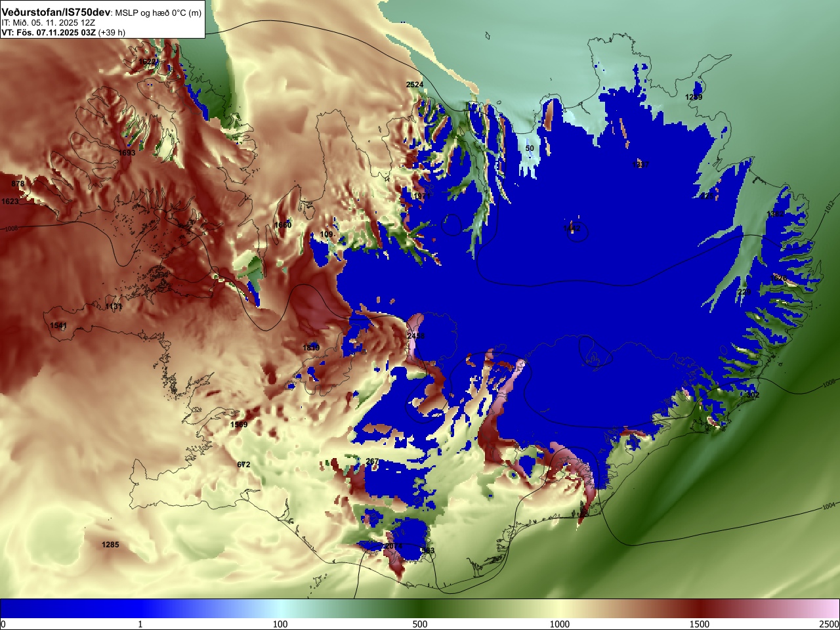Click the 1693 height value in the Westfjords
Screen dimensions: 840x630
[127, 153]
